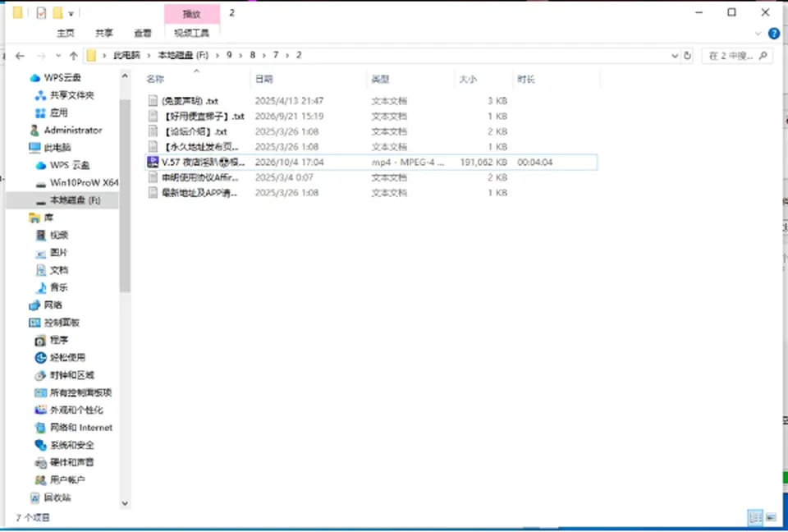The width and height of the screenshot is (788, 532).
Task: Expand the breadcrumb chevron after 本地磁盘 (F:) in address bar
Action: click(x=218, y=55)
